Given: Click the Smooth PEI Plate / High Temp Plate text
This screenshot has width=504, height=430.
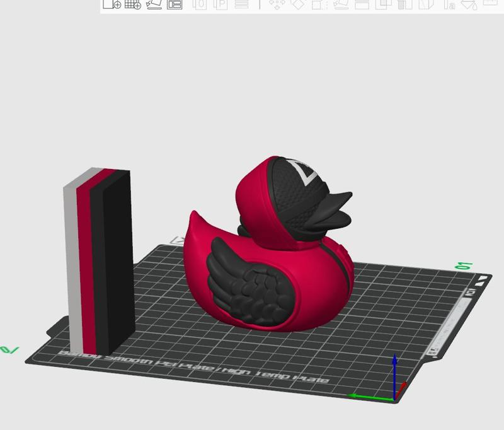Looking at the screenshot, I should (195, 367).
